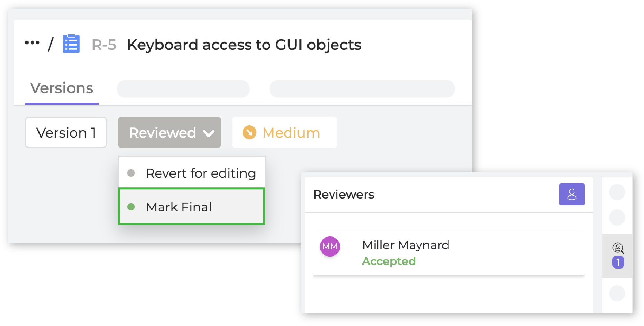The image size is (644, 326).
Task: Expand the Reviewed status dropdown
Action: (169, 132)
